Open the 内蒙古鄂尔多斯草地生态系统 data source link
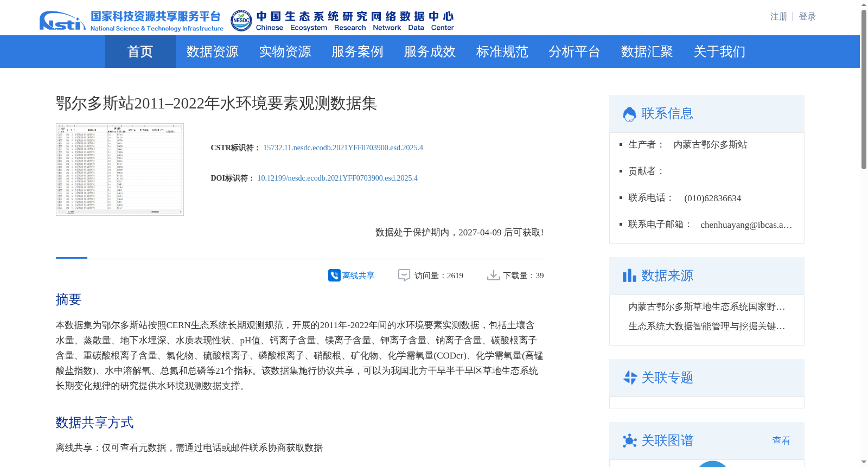Viewport: 868px width, 467px height. tap(706, 307)
